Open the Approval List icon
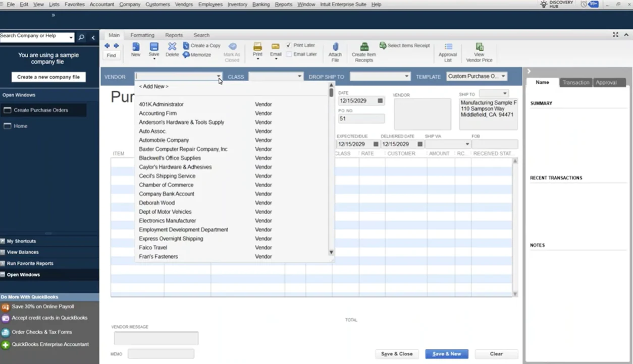 [448, 47]
